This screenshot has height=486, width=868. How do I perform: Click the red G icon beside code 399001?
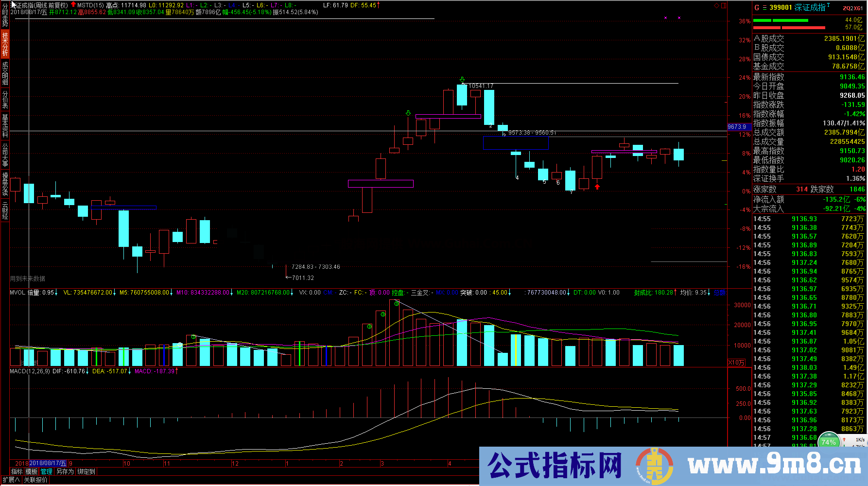coord(757,7)
